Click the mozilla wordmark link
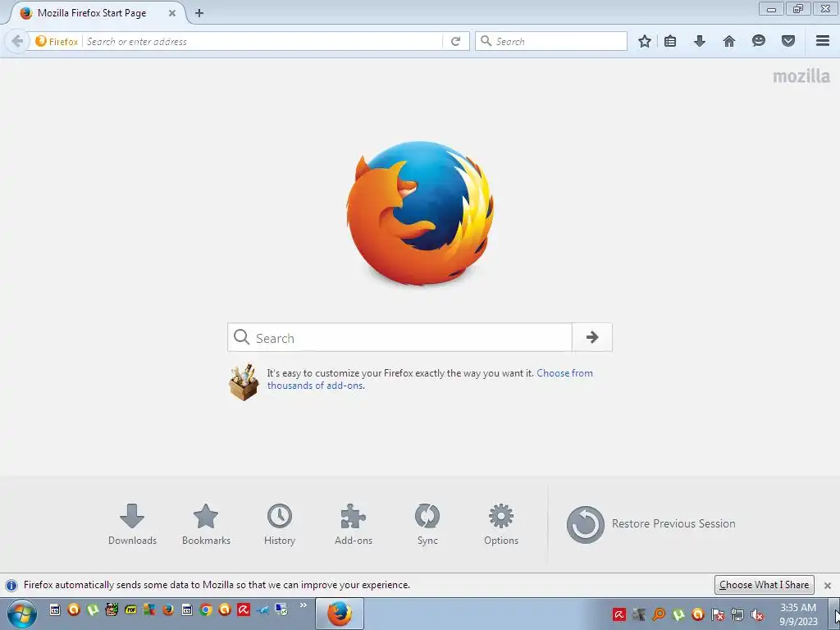840x630 pixels. pyautogui.click(x=801, y=76)
